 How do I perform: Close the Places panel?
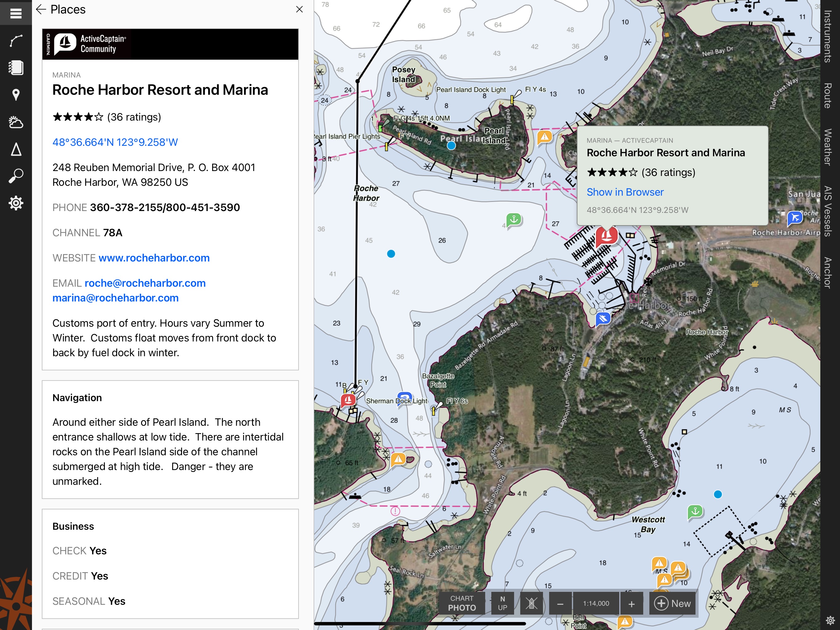point(299,10)
